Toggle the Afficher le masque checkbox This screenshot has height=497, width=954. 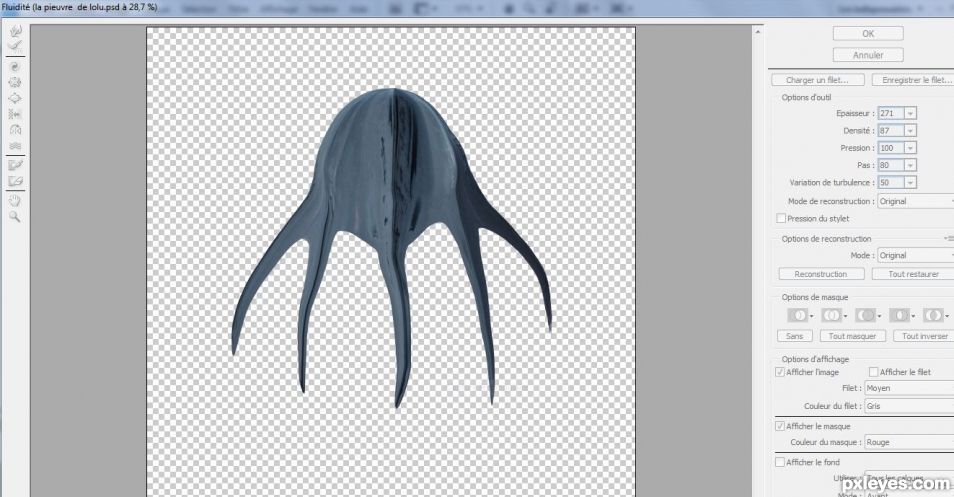(x=779, y=426)
